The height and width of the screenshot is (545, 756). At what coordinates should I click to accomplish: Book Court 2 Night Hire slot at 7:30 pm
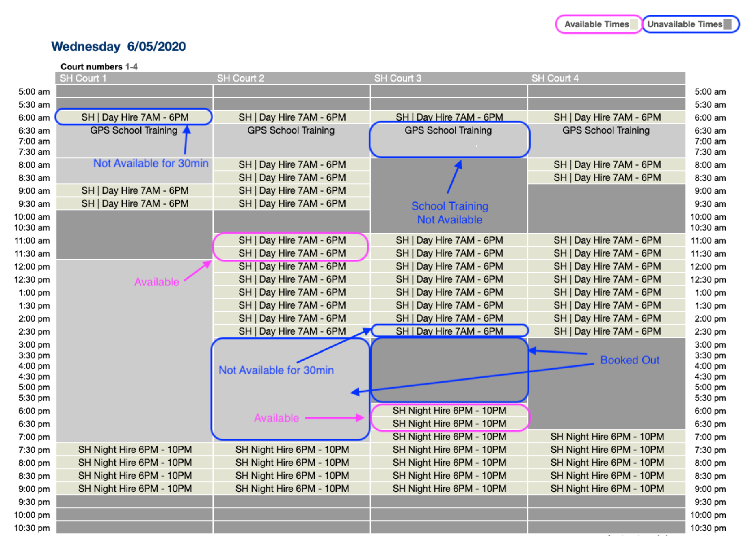pyautogui.click(x=292, y=450)
